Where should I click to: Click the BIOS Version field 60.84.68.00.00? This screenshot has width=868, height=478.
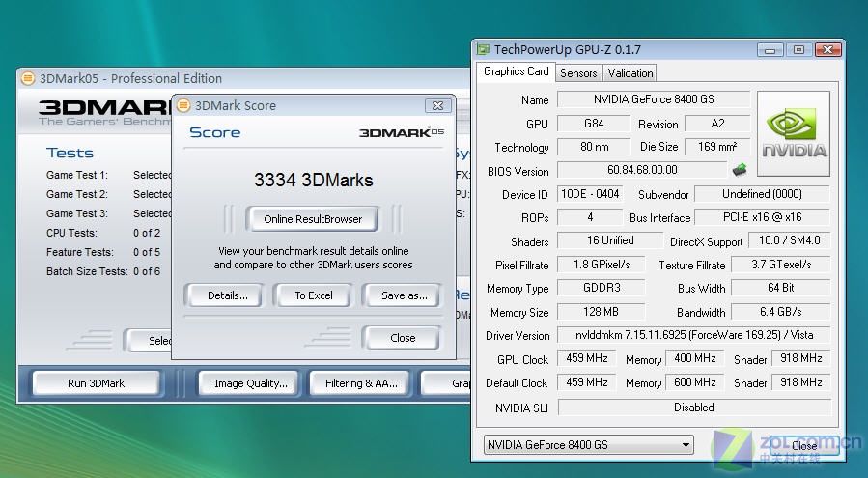coord(642,170)
